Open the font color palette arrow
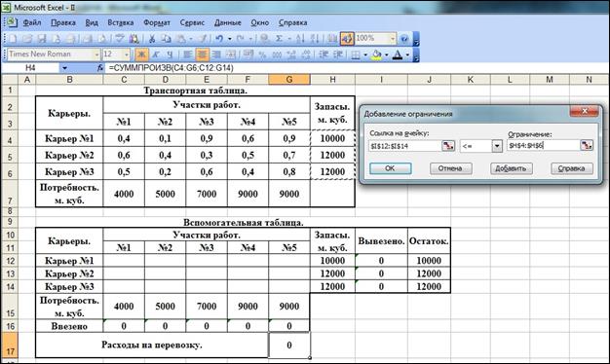The width and height of the screenshot is (610, 364). click(407, 55)
